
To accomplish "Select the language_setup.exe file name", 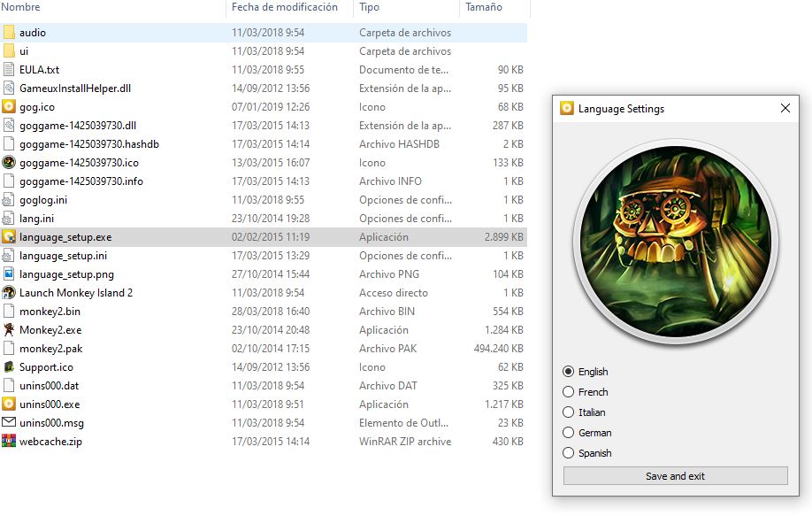I will [65, 237].
